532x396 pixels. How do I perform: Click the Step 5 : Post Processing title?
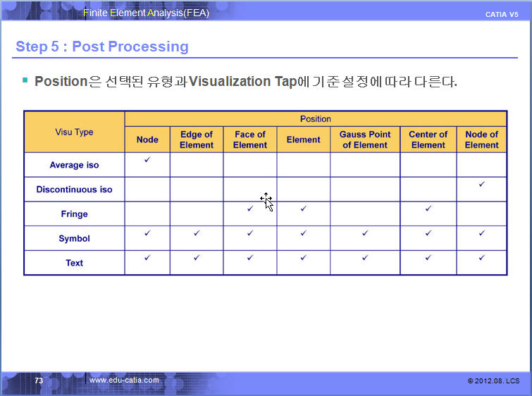click(102, 47)
